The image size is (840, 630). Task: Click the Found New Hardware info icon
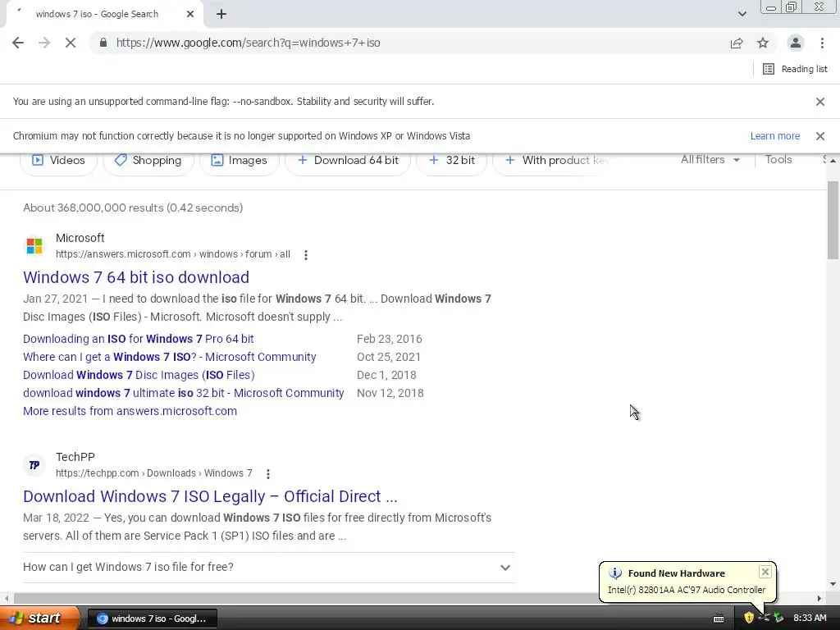[615, 573]
